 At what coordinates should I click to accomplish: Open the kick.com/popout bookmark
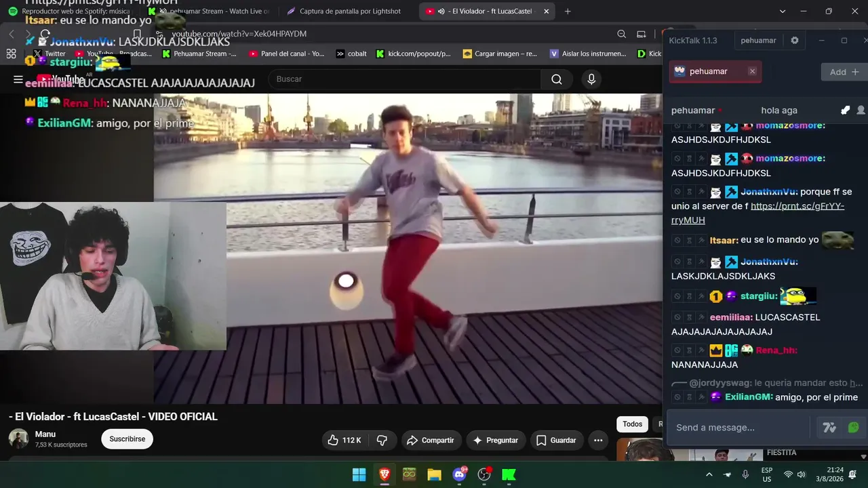pos(414,54)
